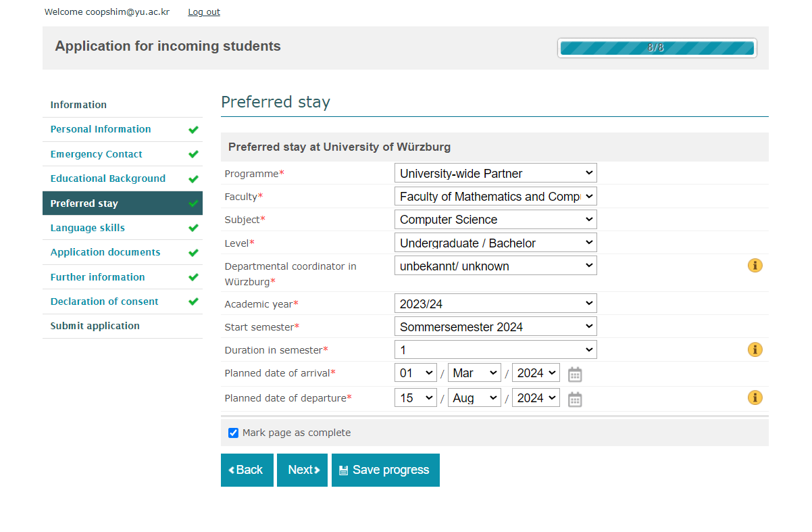The image size is (812, 532).
Task: Click the Next button
Action: click(302, 470)
